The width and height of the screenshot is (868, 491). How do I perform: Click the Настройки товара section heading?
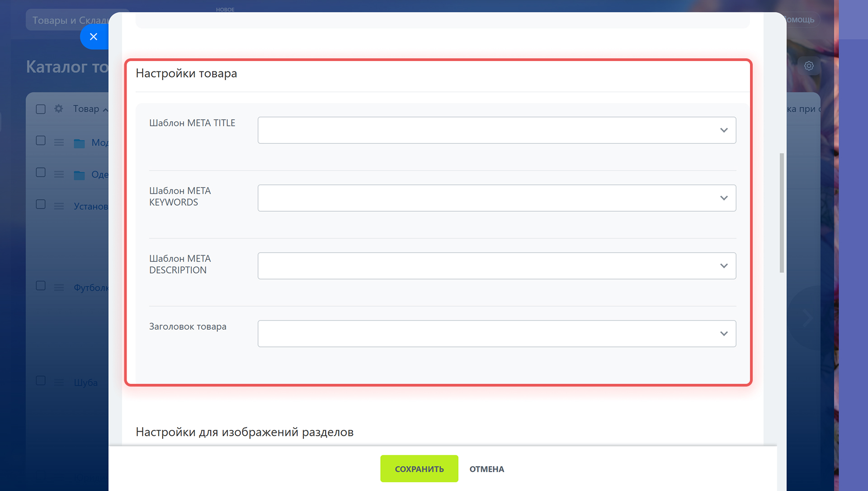[186, 73]
